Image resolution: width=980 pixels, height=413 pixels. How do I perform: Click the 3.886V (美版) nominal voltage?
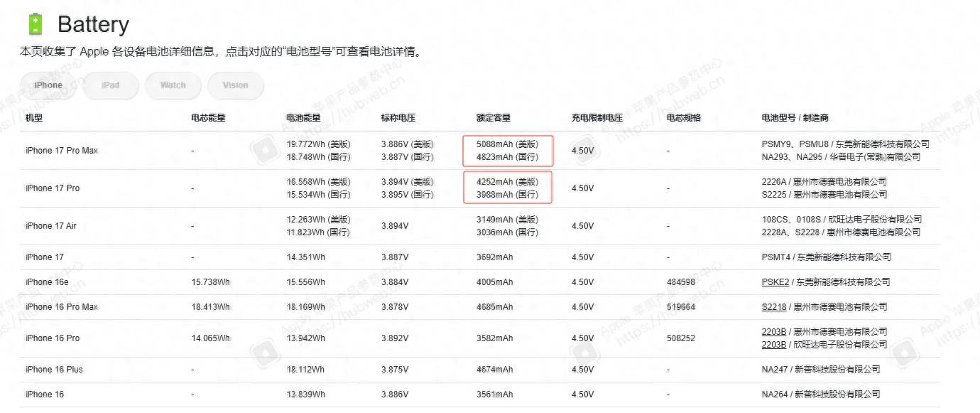click(x=408, y=144)
